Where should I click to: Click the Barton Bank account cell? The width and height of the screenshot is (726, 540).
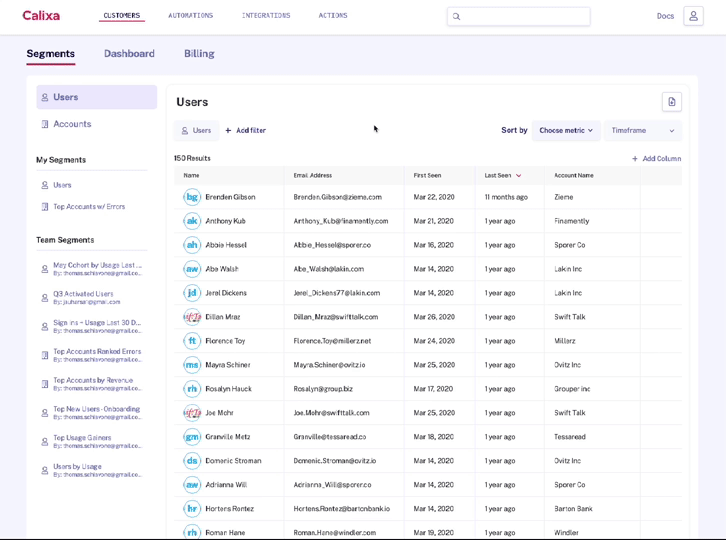click(573, 509)
